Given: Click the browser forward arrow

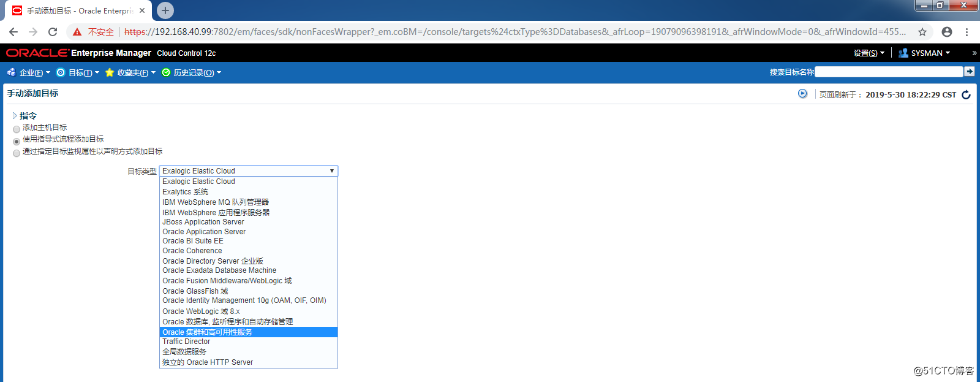Looking at the screenshot, I should pyautogui.click(x=33, y=32).
